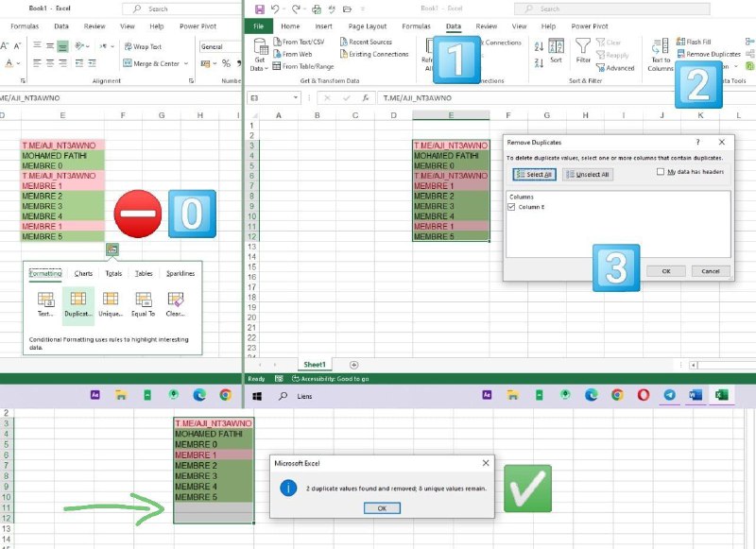This screenshot has height=549, width=756.
Task: Enable Wrap Text in Alignment group
Action: [143, 46]
